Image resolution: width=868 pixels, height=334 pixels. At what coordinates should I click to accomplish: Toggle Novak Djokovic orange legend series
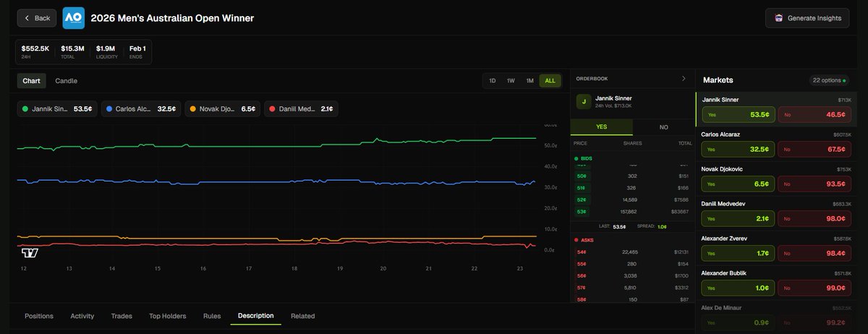[223, 109]
